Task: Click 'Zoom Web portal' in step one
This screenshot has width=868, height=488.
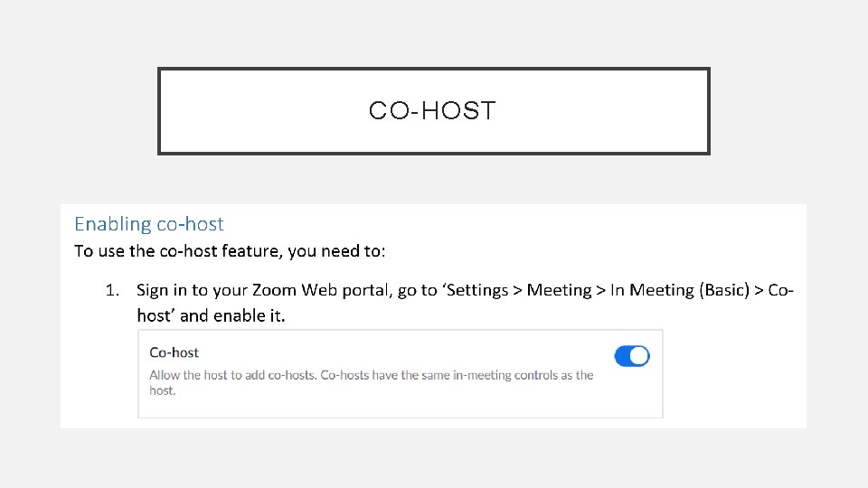Action: coord(320,290)
